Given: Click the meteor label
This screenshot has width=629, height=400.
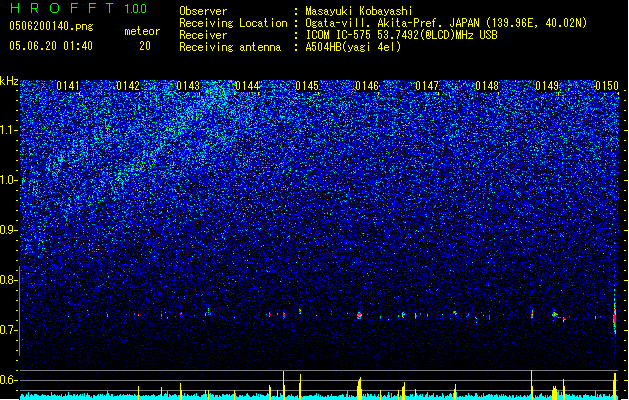Looking at the screenshot, I should (x=142, y=31).
